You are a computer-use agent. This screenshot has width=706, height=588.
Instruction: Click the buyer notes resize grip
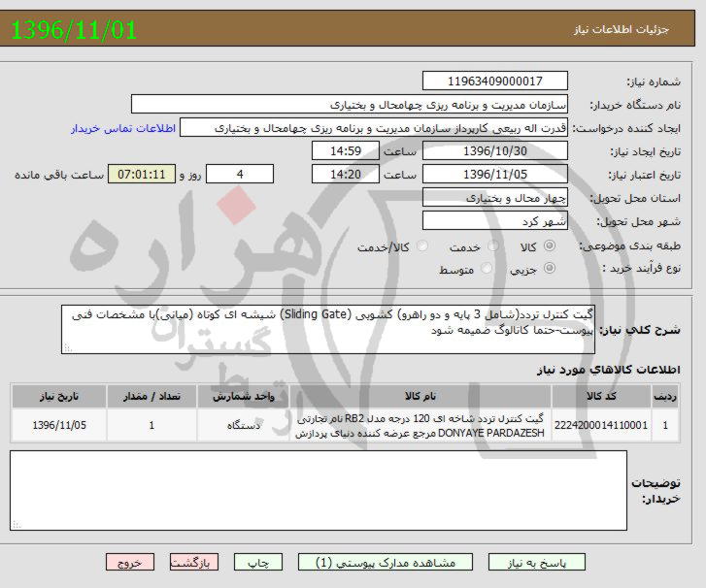pyautogui.click(x=17, y=525)
